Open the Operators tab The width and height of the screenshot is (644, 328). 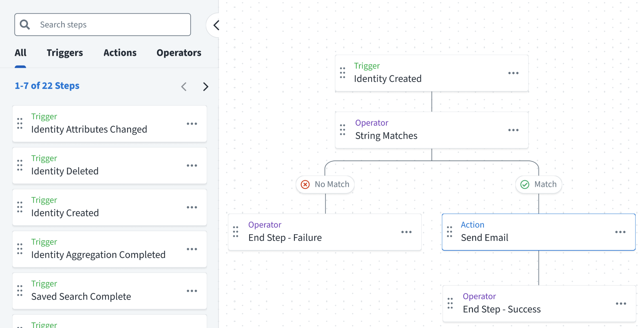tap(179, 53)
